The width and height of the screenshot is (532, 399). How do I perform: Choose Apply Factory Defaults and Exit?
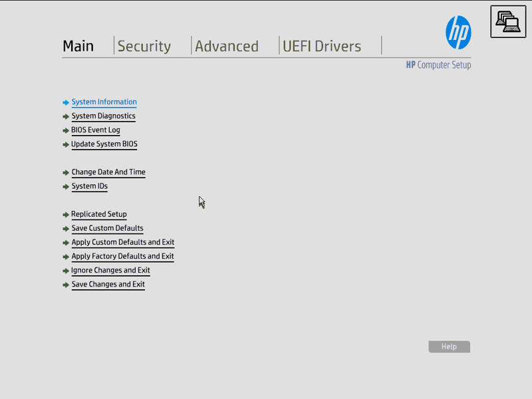122,256
